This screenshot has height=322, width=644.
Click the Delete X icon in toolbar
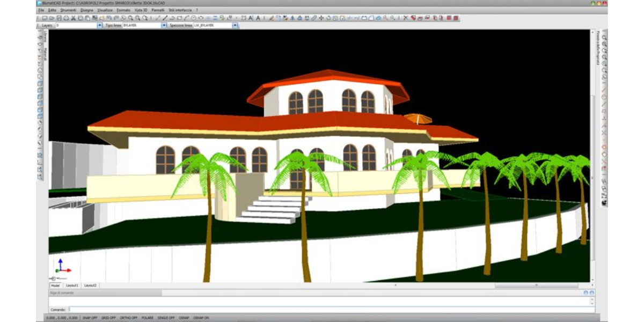pyautogui.click(x=406, y=18)
